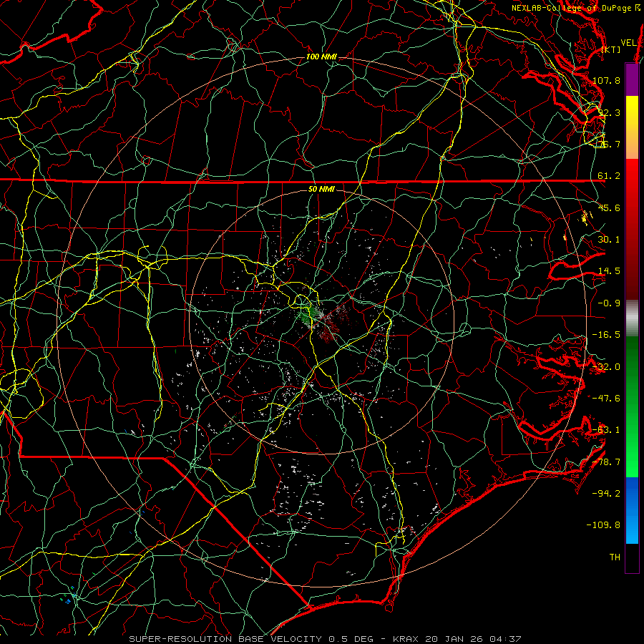Click the 107.8 scale value

click(606, 80)
